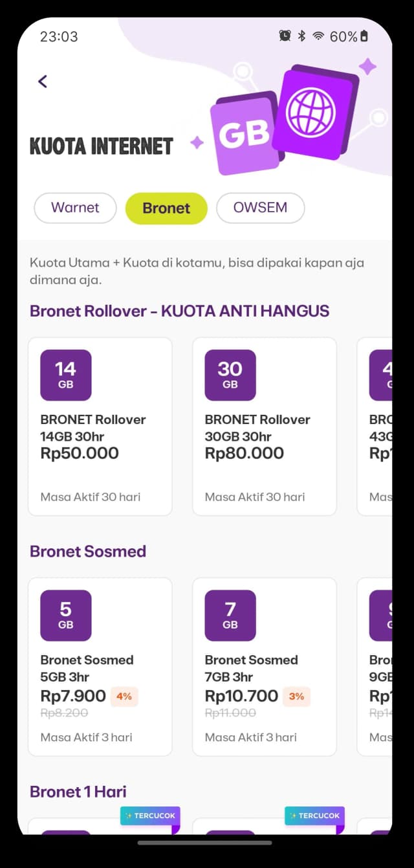414x868 pixels.
Task: Switch to the Warnet tab
Action: click(x=75, y=208)
